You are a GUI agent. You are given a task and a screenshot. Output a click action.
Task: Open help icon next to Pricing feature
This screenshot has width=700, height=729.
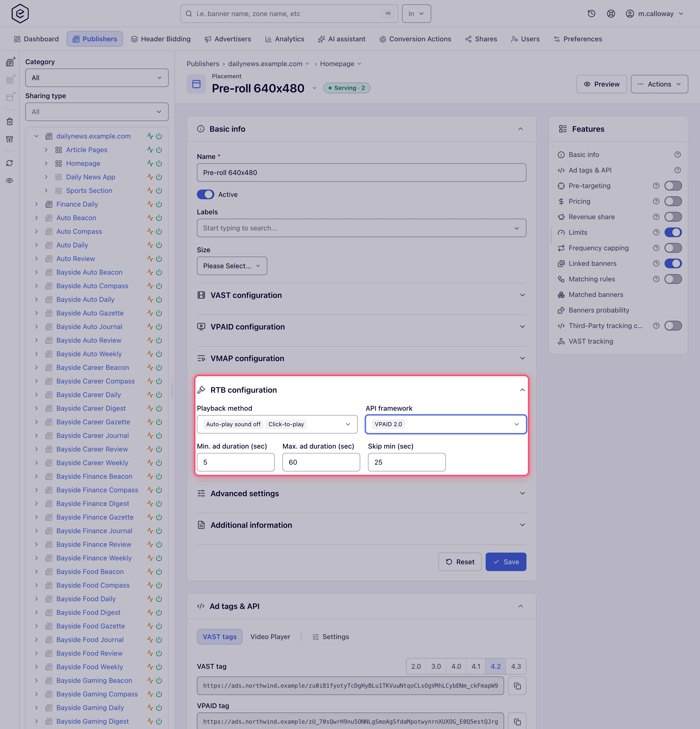pyautogui.click(x=656, y=201)
